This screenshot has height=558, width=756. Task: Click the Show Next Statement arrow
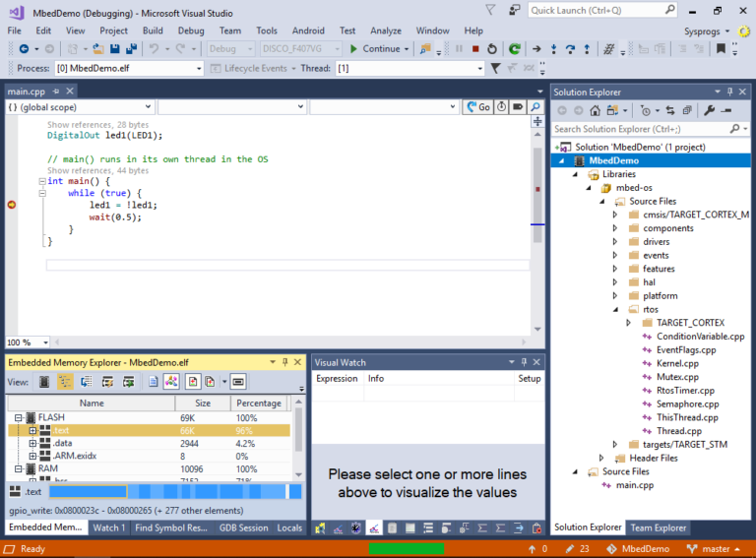[536, 48]
